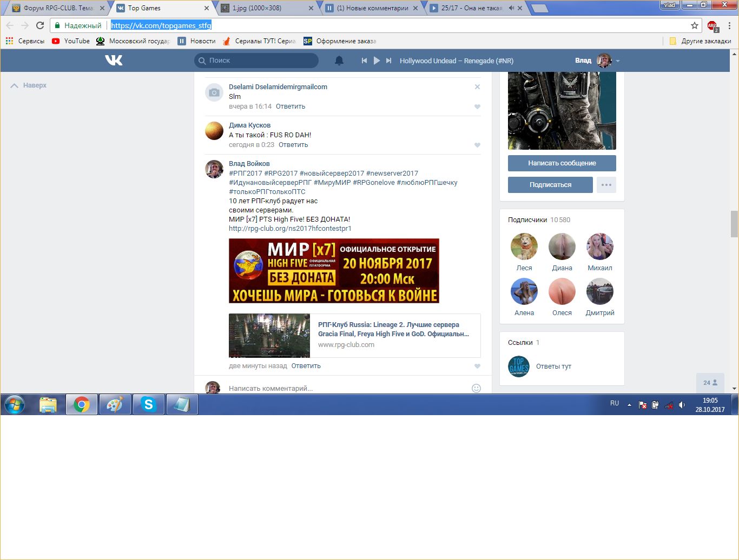Reload the current page
Screen dimensions: 739x560
(40, 25)
